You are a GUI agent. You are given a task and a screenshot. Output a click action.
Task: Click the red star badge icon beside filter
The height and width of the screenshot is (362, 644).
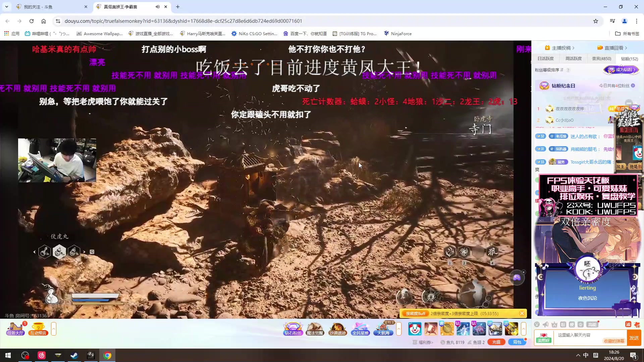pos(637,324)
